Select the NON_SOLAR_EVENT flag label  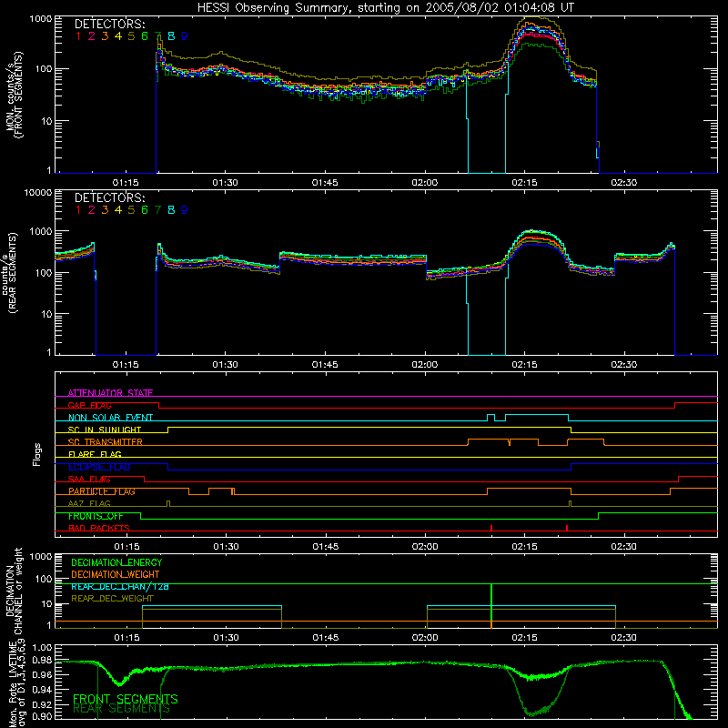110,418
